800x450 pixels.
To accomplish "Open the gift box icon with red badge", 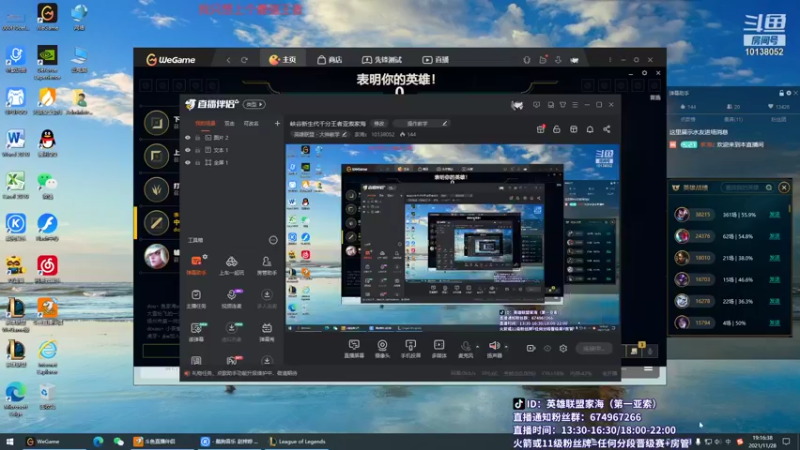I will pos(540,129).
